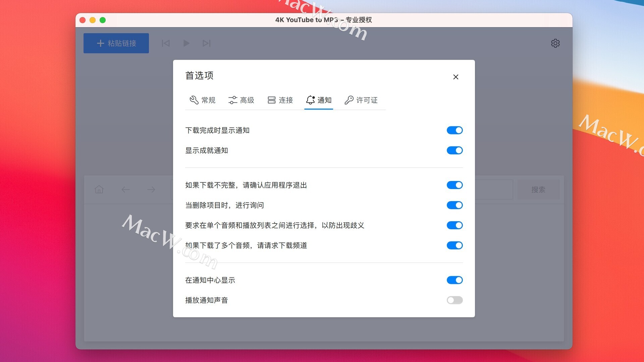
Task: Turn off 当删除项目时，进行询问 switch
Action: (454, 205)
